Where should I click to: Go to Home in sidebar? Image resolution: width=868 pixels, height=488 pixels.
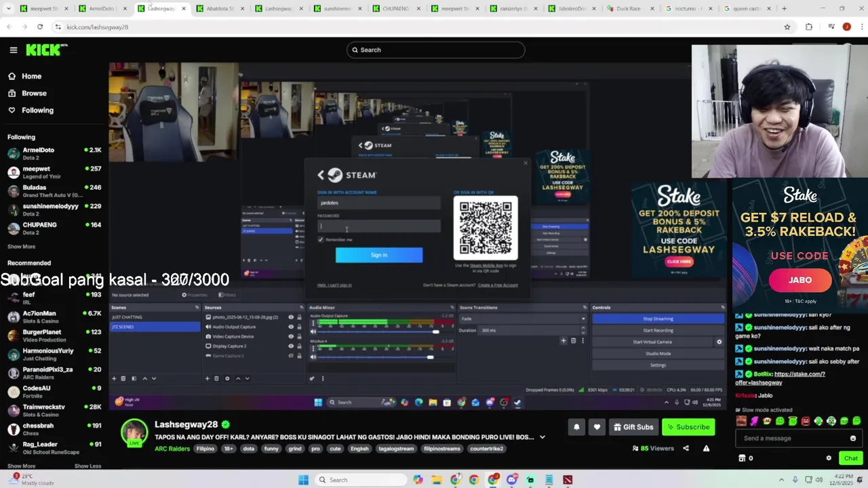pos(24,77)
